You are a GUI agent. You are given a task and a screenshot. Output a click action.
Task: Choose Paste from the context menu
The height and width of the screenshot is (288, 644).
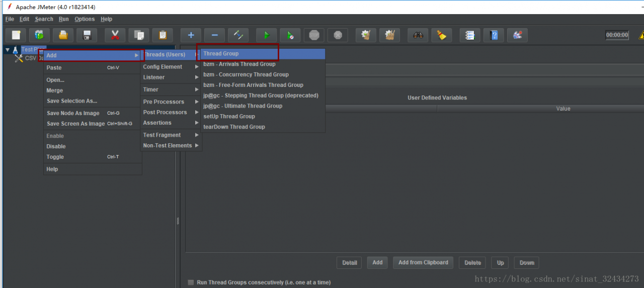pos(93,67)
